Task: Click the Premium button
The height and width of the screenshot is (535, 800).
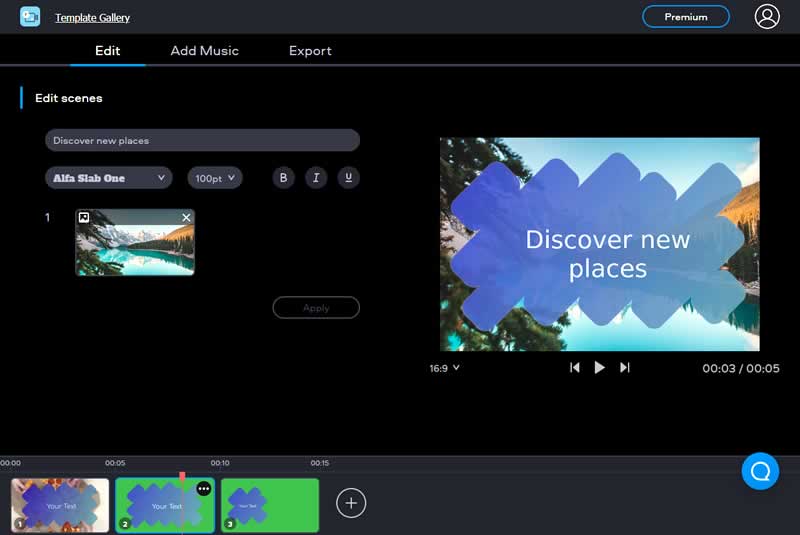Action: point(686,17)
